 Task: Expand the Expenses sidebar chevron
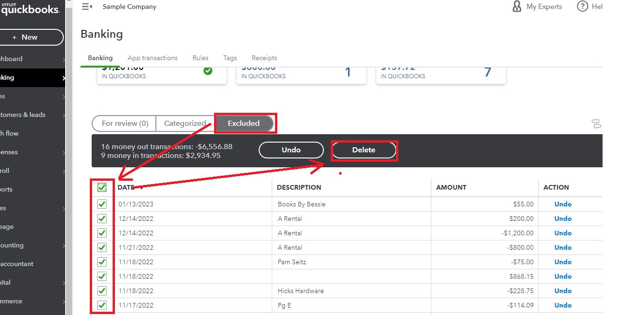point(64,152)
